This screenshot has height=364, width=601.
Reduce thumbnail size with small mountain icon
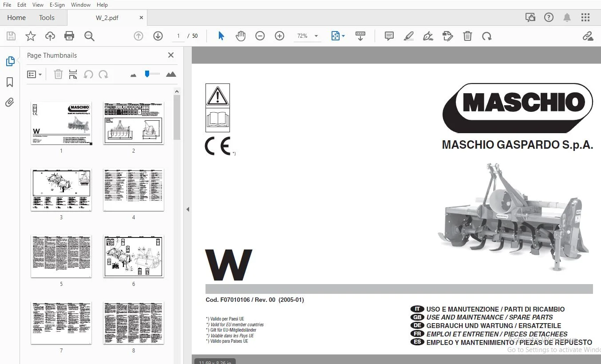pos(133,75)
